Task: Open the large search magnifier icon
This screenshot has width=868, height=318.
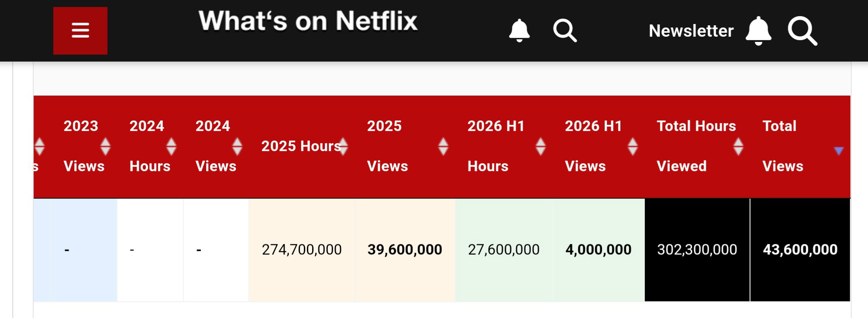Action: 803,31
